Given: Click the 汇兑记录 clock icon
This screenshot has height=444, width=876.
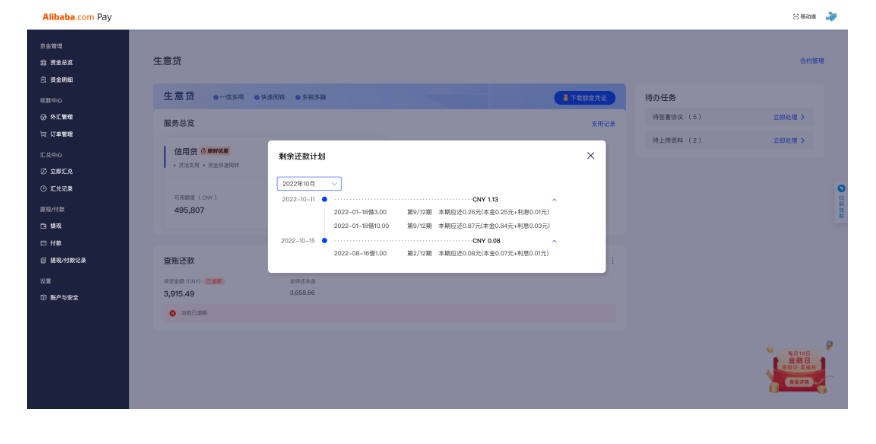Looking at the screenshot, I should (x=44, y=189).
